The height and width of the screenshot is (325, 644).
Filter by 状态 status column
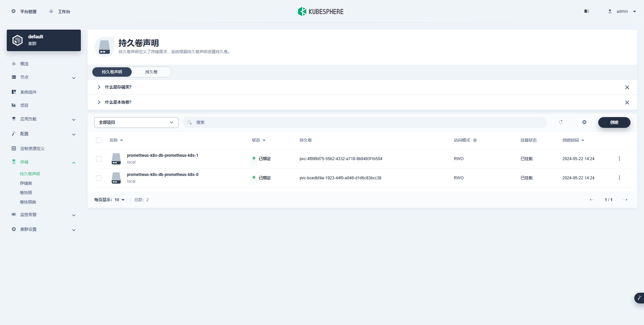[x=259, y=140]
